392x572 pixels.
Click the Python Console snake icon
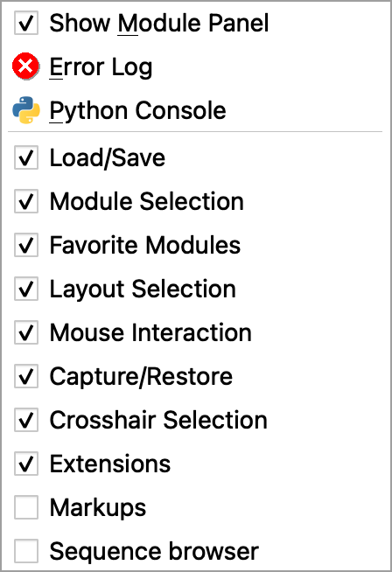tap(26, 110)
